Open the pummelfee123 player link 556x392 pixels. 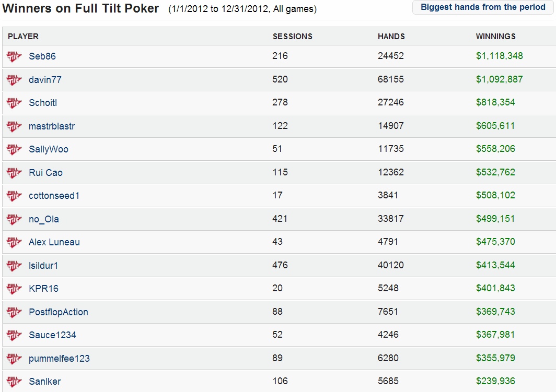pos(59,359)
